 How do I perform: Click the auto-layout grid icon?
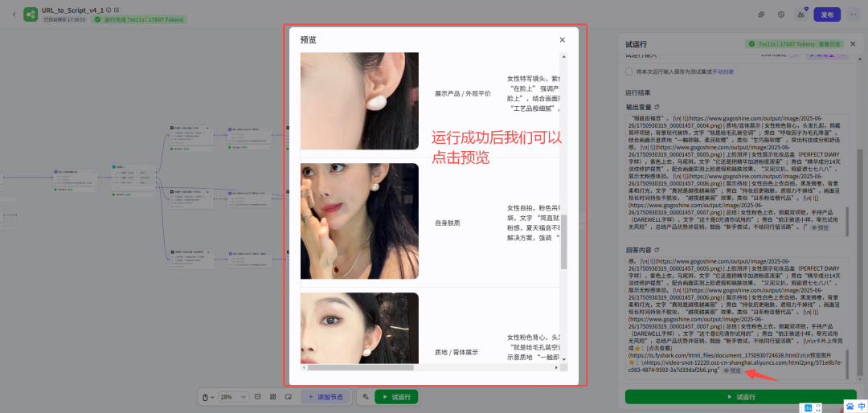point(273,397)
